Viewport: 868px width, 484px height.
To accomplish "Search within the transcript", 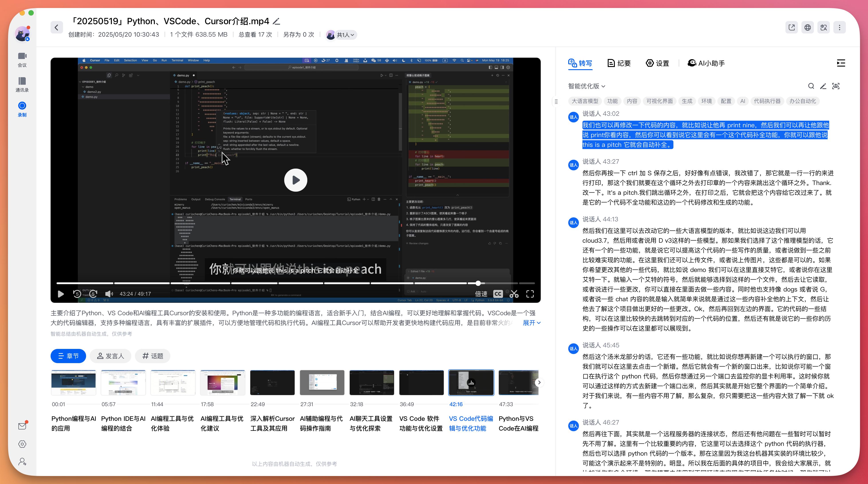I will click(811, 86).
